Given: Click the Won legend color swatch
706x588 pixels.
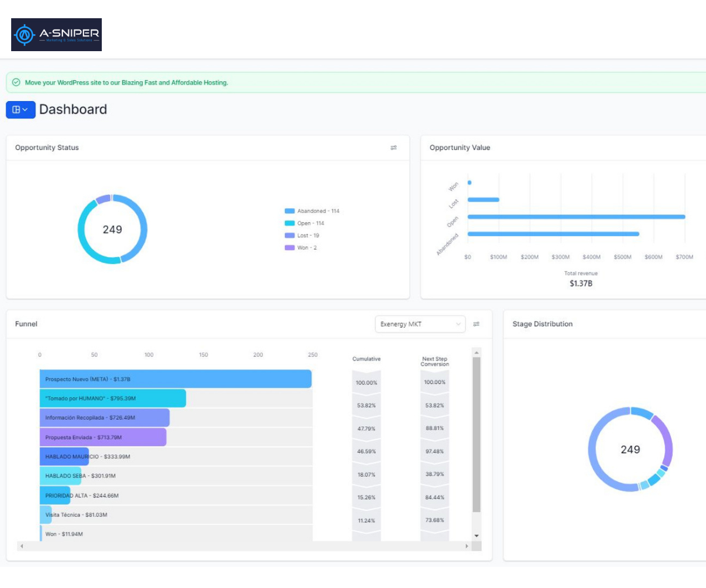Looking at the screenshot, I should coord(289,248).
